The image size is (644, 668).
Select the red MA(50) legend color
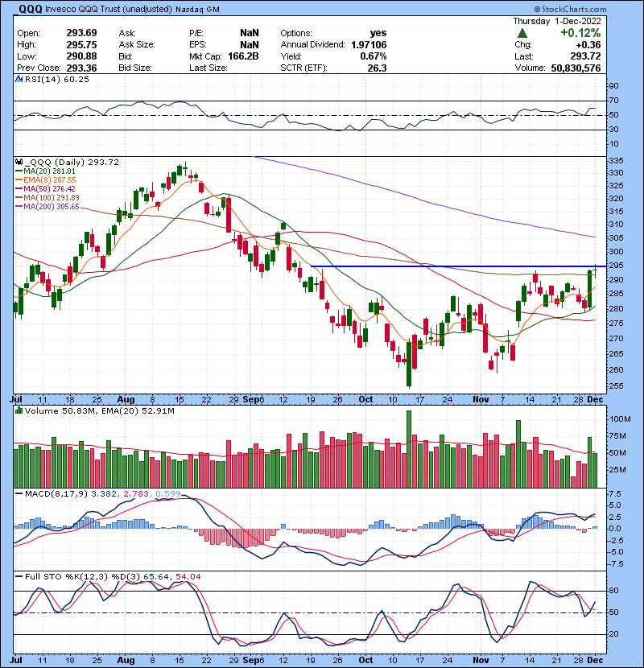click(x=18, y=190)
